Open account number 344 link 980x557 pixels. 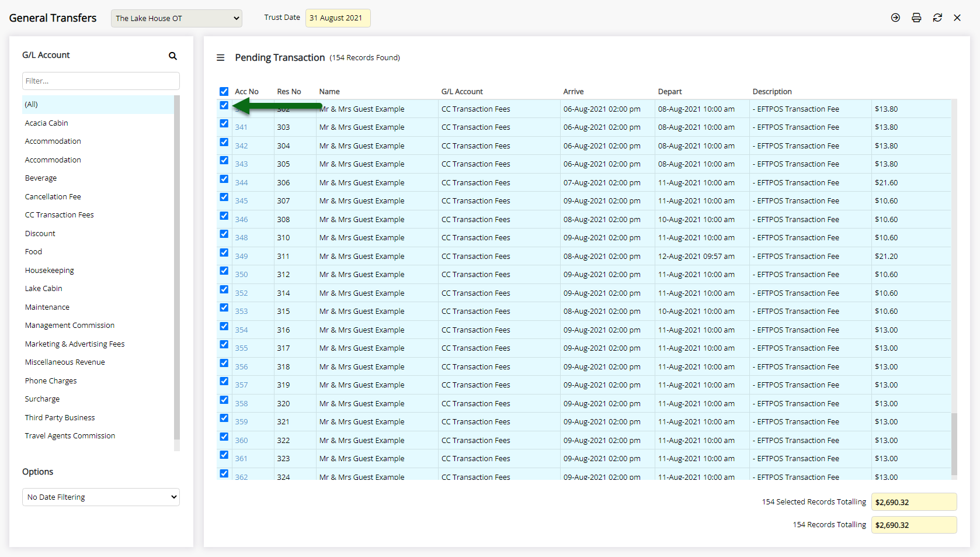click(x=241, y=183)
